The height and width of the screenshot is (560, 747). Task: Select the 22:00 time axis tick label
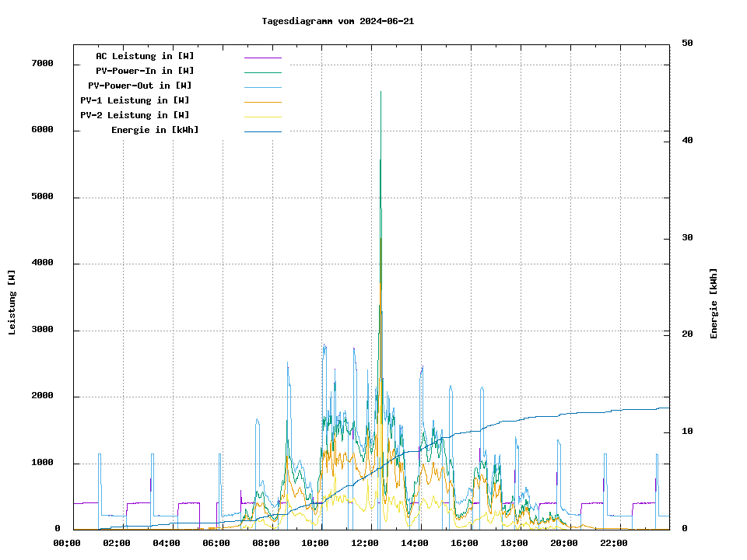pos(613,543)
